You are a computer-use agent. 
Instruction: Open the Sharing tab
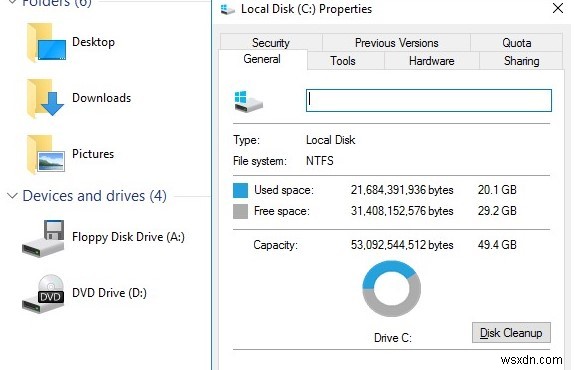pos(521,61)
